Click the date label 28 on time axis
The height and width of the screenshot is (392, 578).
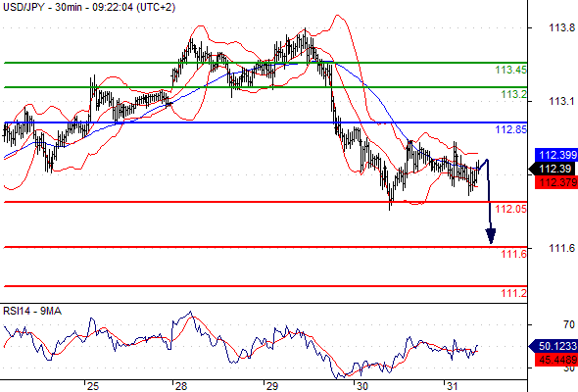pos(181,386)
